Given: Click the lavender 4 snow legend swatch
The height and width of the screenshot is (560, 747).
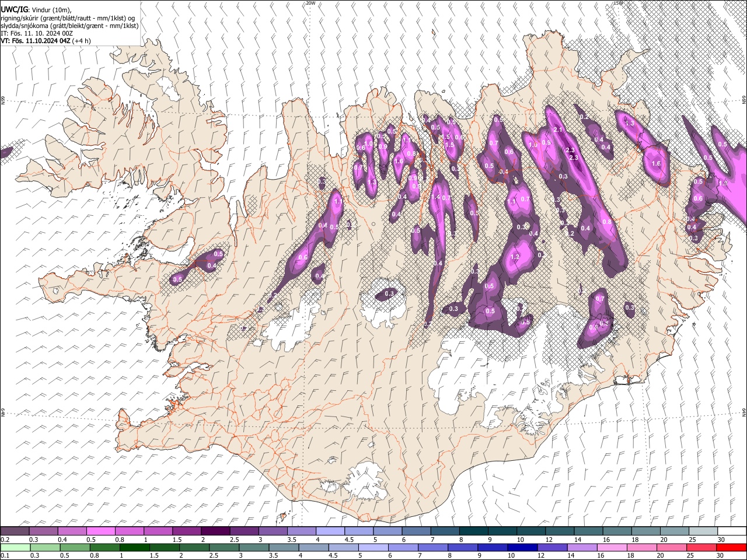Looking at the screenshot, I should pos(330,531).
